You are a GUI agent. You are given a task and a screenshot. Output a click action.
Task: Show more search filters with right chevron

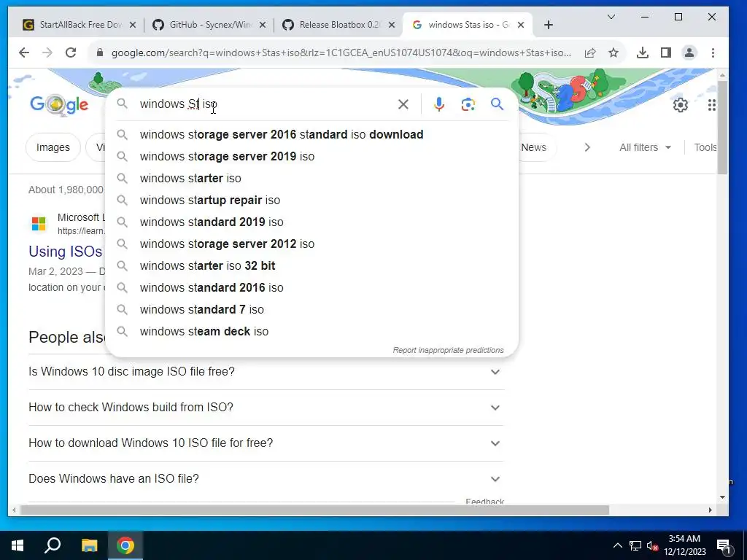(587, 147)
